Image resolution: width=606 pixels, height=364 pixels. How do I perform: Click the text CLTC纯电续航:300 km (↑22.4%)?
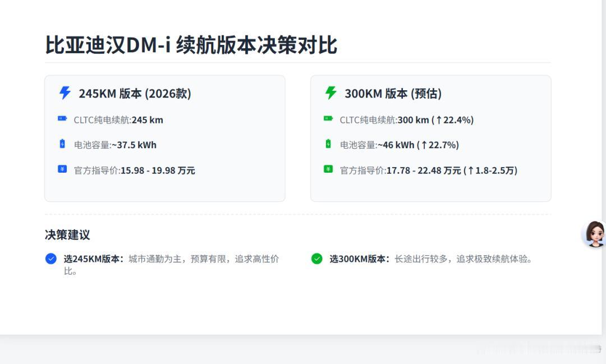[407, 120]
